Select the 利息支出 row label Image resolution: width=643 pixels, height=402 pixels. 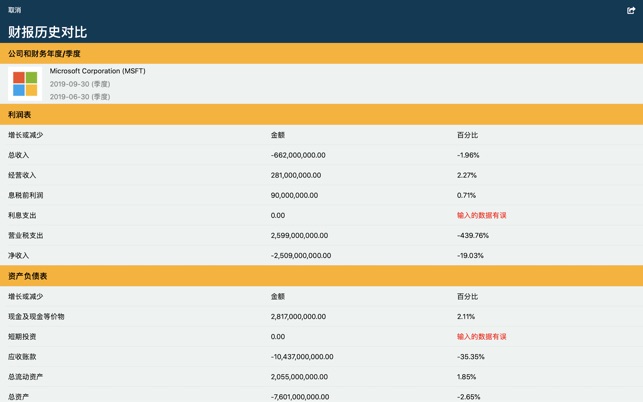[x=22, y=215]
